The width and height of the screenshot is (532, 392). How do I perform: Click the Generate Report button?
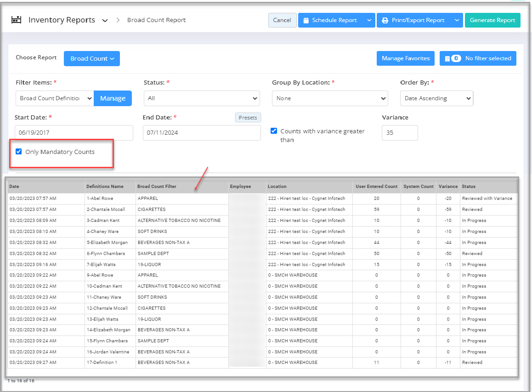[x=492, y=20]
